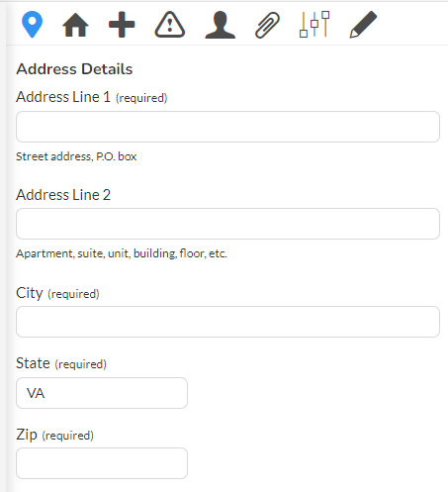The height and width of the screenshot is (492, 448).
Task: Click the Address Details heading
Action: pyautogui.click(x=74, y=69)
